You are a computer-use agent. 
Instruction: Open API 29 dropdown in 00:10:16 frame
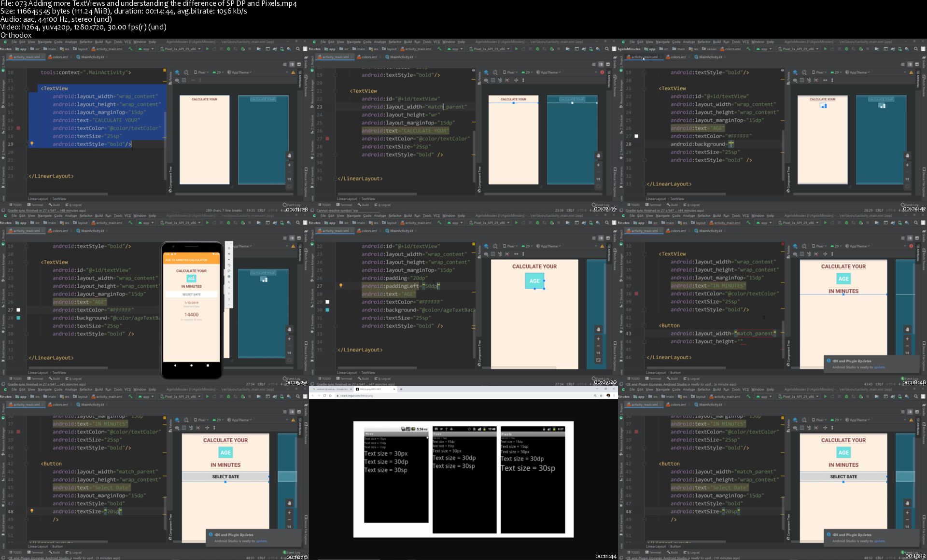coord(219,420)
